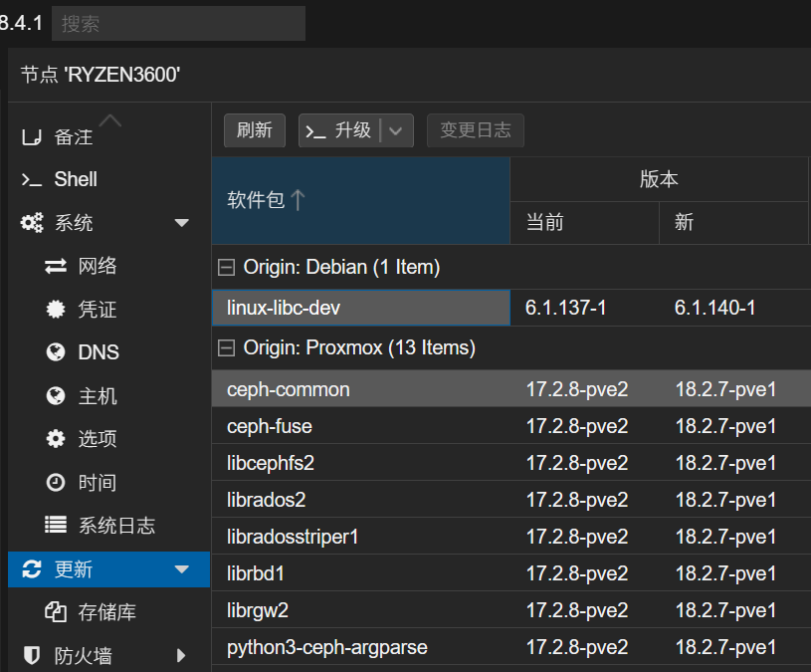
Task: Open the Shell menu item
Action: pos(109,179)
